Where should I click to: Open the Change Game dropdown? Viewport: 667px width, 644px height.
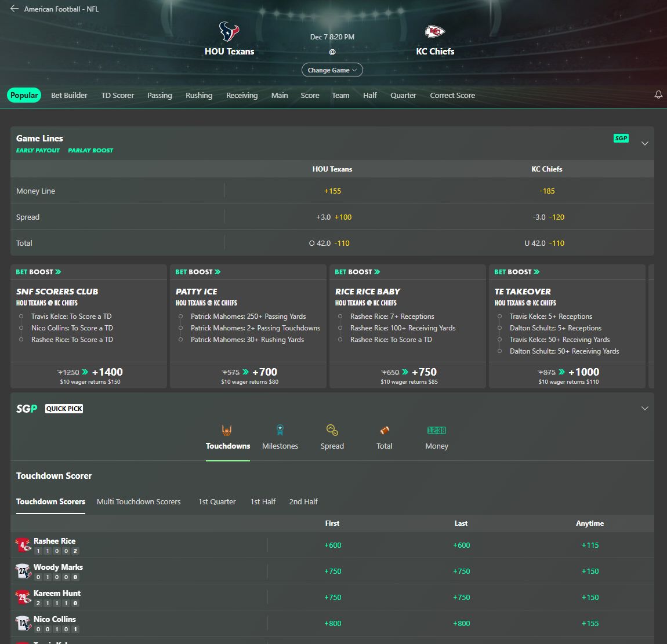click(332, 70)
